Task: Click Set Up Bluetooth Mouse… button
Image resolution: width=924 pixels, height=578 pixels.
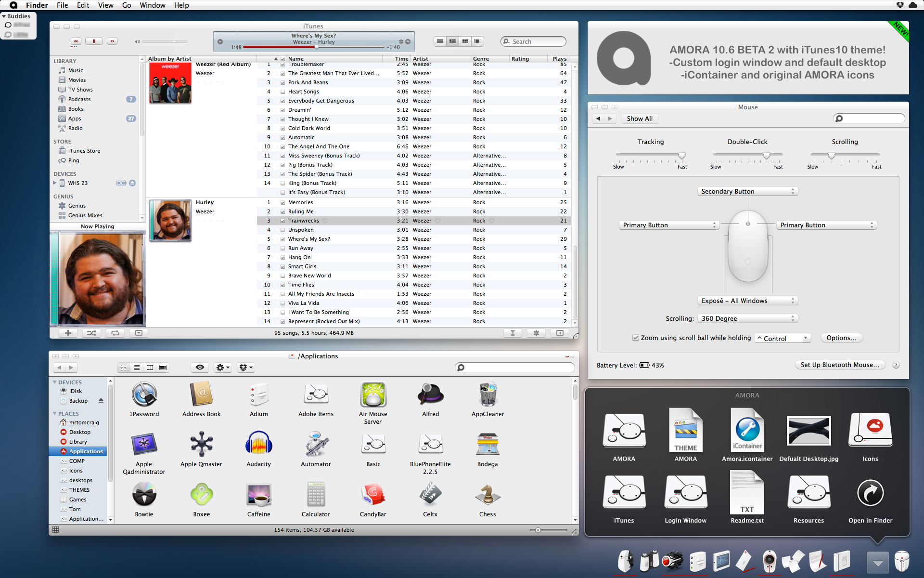Action: coord(840,365)
